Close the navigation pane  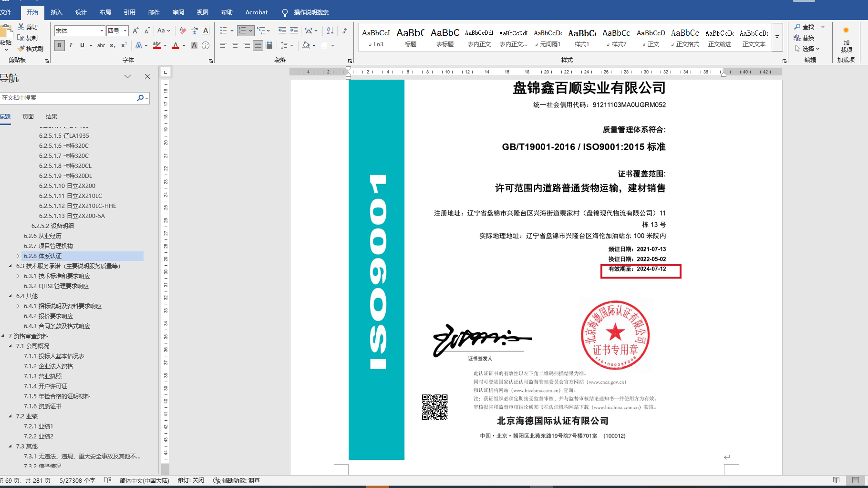147,76
